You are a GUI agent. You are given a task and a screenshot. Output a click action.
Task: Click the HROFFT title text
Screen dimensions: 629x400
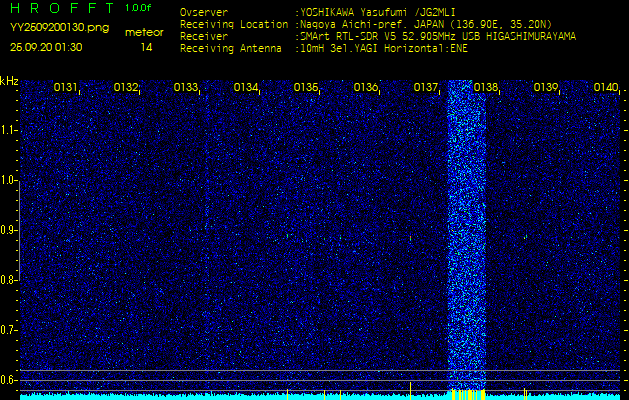pyautogui.click(x=62, y=8)
